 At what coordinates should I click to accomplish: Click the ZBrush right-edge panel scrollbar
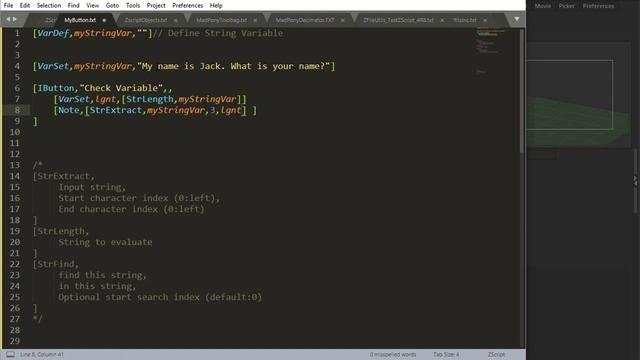coord(636,181)
